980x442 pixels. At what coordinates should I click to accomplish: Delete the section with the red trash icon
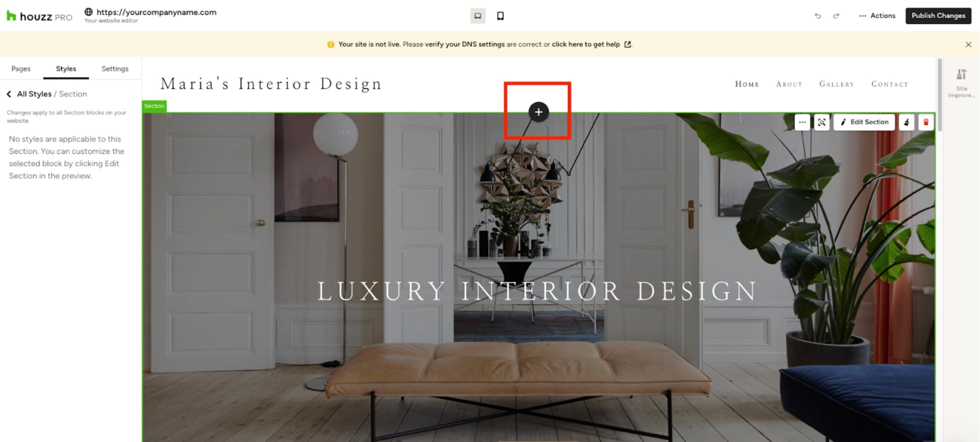926,122
